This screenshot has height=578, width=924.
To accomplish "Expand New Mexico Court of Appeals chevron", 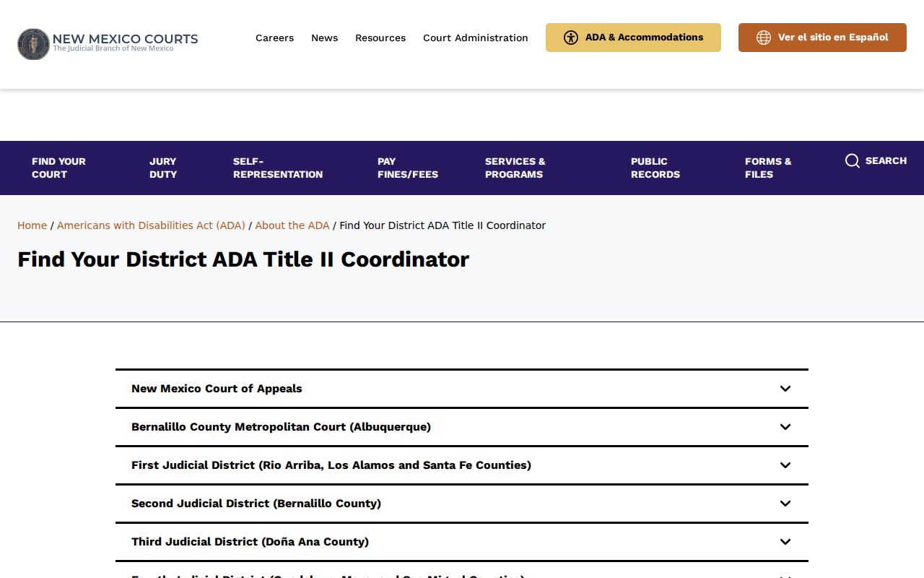I will (785, 389).
